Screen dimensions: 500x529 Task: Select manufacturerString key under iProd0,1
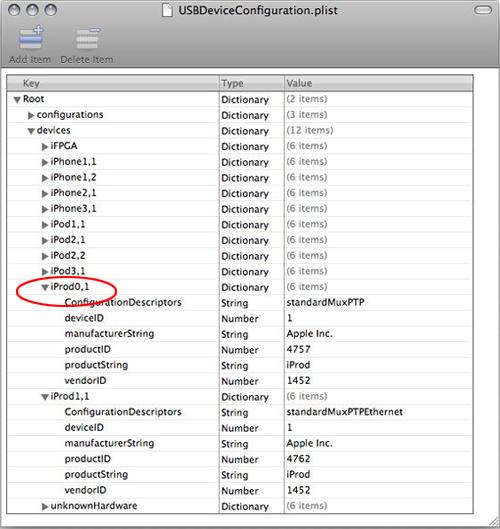(109, 334)
